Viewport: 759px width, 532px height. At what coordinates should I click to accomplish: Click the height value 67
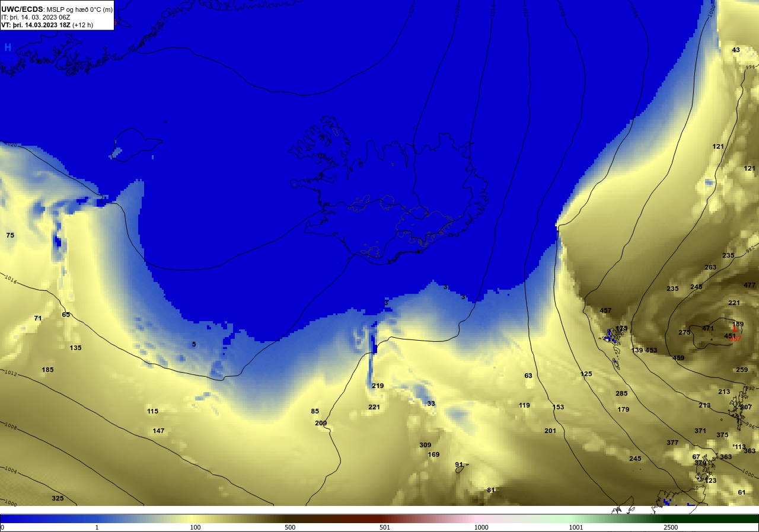tap(696, 457)
